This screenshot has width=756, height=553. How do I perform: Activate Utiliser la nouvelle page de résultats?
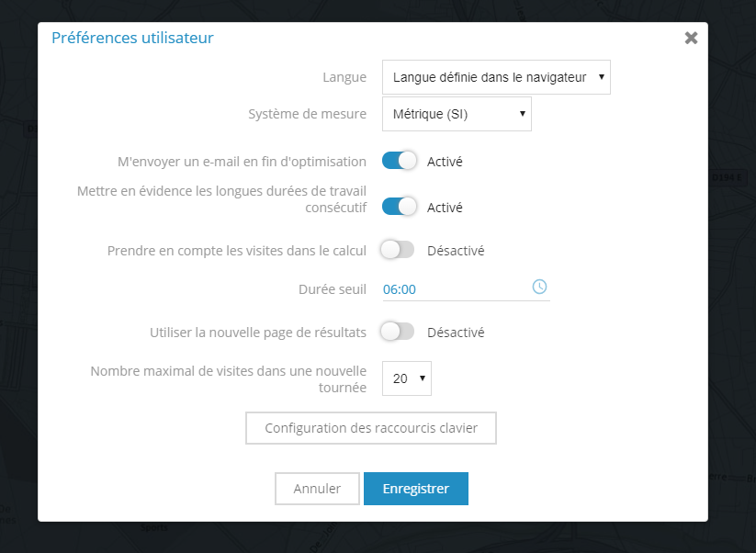point(398,332)
